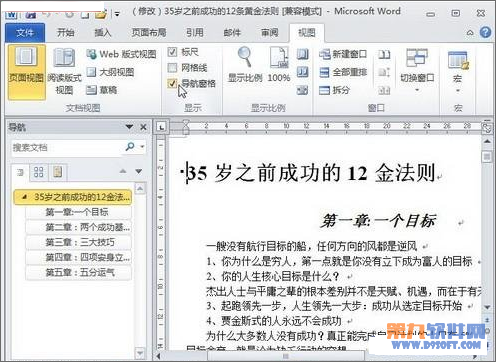Click document vertical scrollbar up arrow

[x=487, y=142]
